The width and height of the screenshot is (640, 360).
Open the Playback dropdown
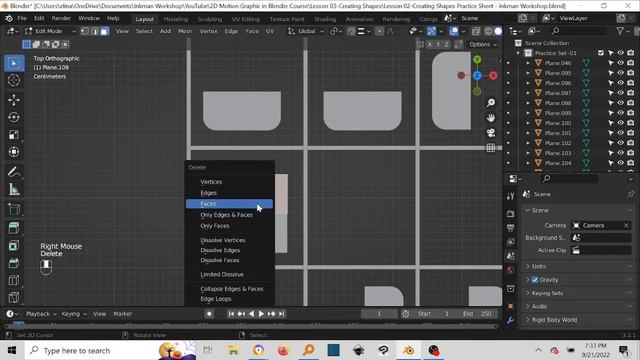click(41, 314)
